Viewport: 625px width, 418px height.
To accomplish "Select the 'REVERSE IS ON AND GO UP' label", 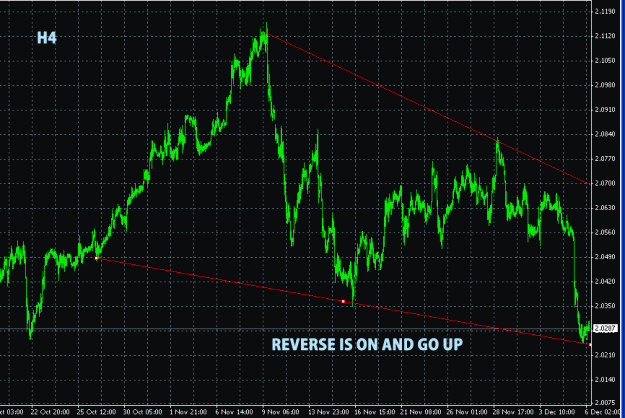I will (367, 345).
